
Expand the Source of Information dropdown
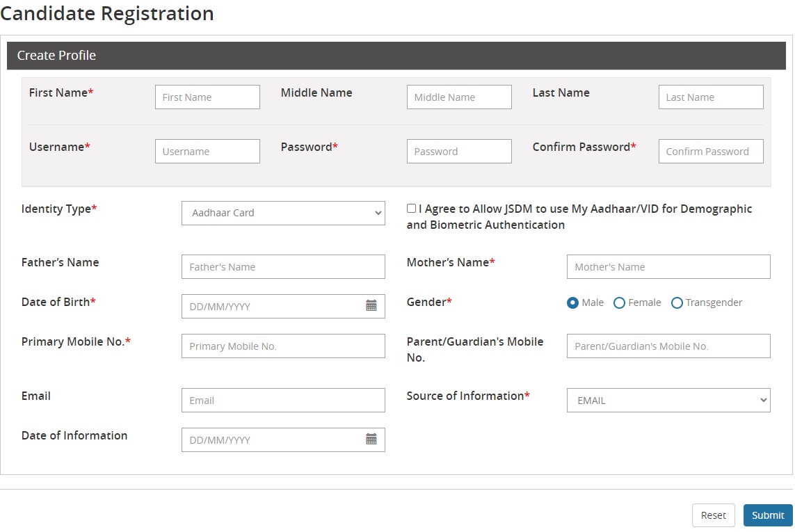point(668,400)
